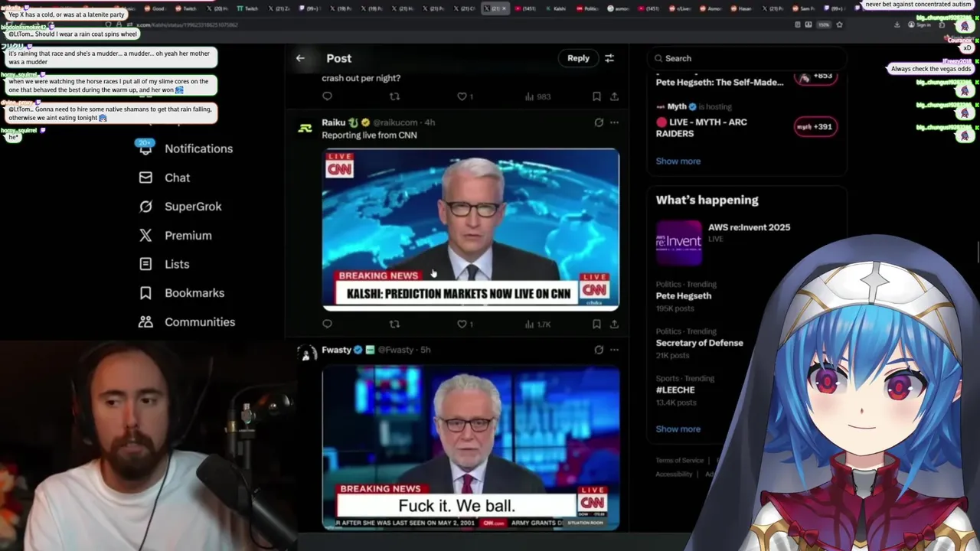Image resolution: width=980 pixels, height=551 pixels.
Task: Share Raiku's CNN post
Action: pos(614,324)
